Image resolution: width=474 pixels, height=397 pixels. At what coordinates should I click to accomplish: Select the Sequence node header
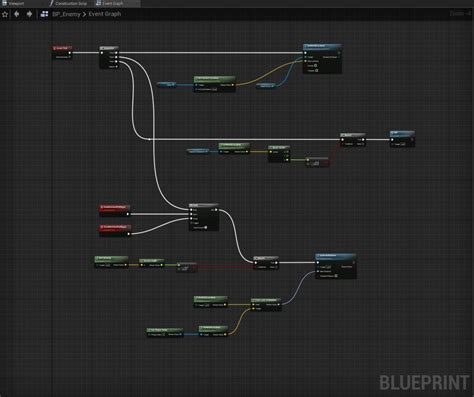[x=109, y=48]
